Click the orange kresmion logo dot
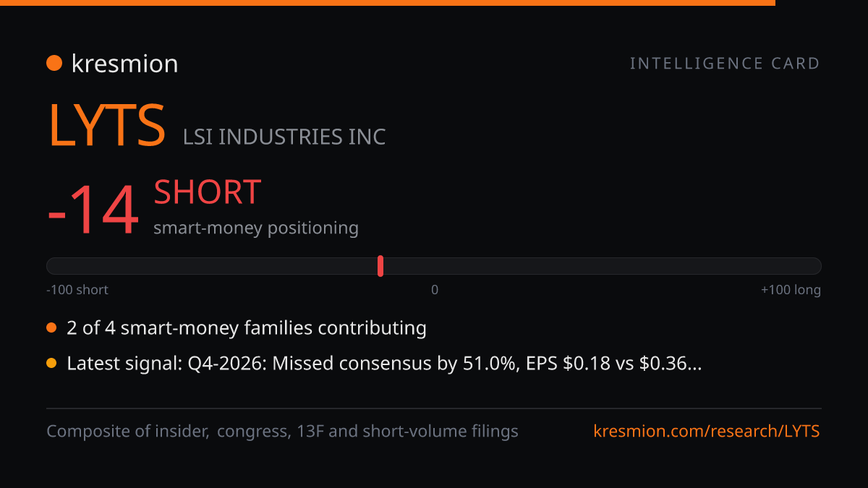This screenshot has height=488, width=868. coord(54,64)
